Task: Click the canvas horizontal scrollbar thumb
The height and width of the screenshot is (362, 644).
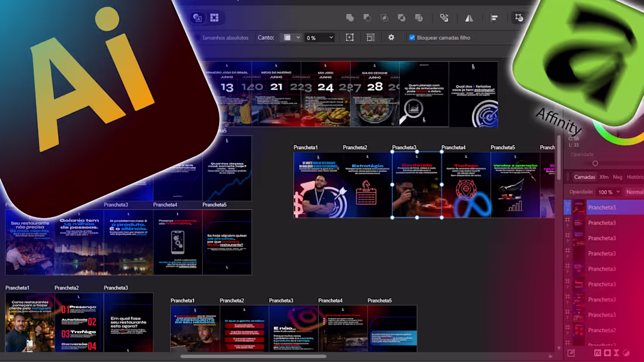Action: (254, 356)
